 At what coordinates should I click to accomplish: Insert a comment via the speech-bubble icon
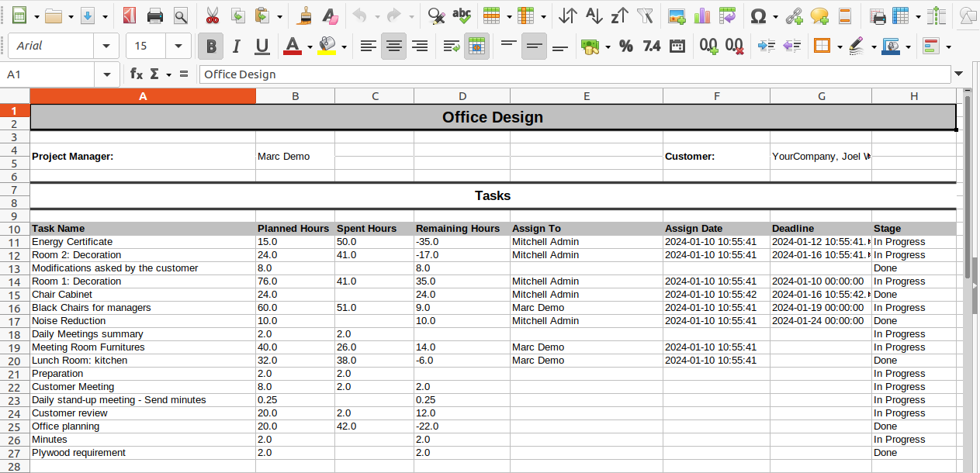click(x=819, y=16)
